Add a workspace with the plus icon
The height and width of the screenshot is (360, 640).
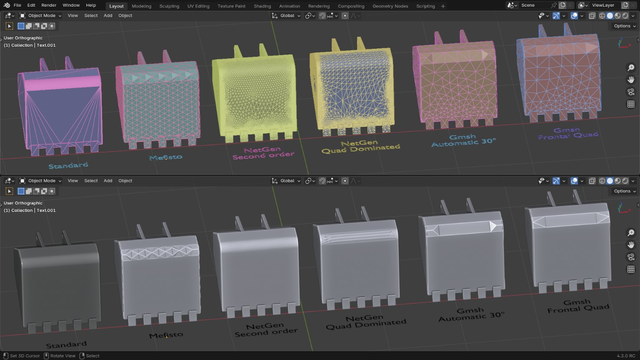coord(443,6)
